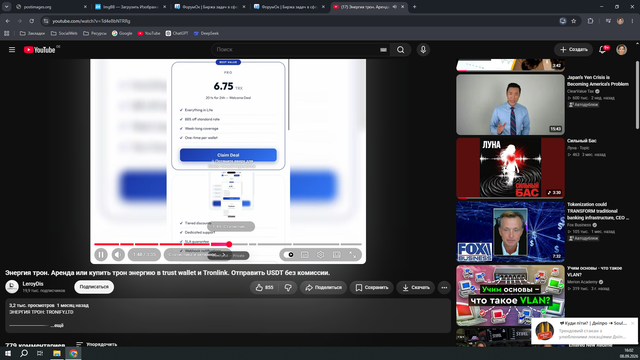Screen dimensions: 640x360
Task: Enter fullscreen on the video player
Action: pos(353,255)
